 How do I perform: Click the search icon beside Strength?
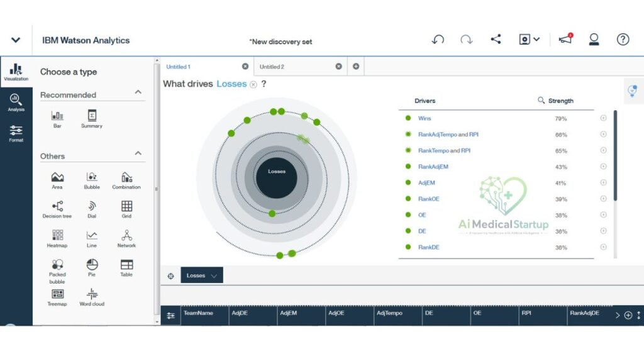541,100
